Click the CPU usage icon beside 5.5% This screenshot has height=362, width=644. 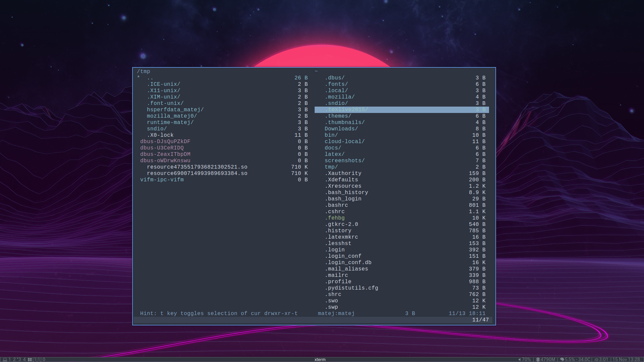point(562,359)
